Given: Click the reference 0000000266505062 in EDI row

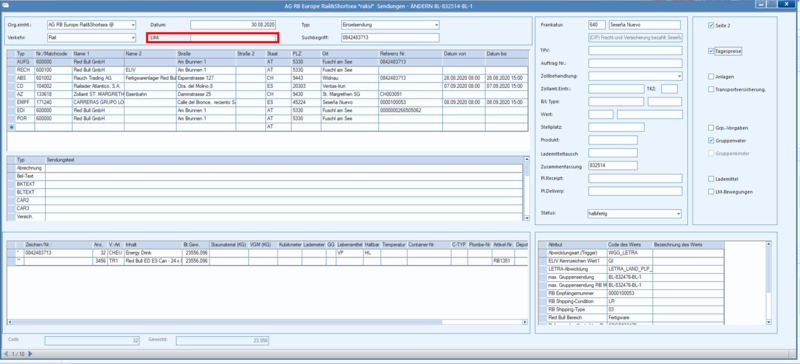Looking at the screenshot, I should [x=410, y=110].
